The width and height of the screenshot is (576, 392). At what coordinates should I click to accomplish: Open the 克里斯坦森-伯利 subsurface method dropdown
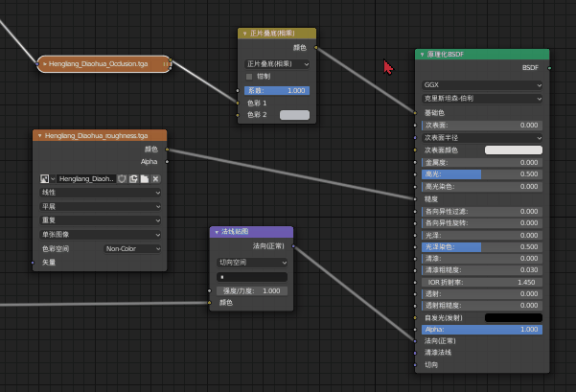coord(482,99)
